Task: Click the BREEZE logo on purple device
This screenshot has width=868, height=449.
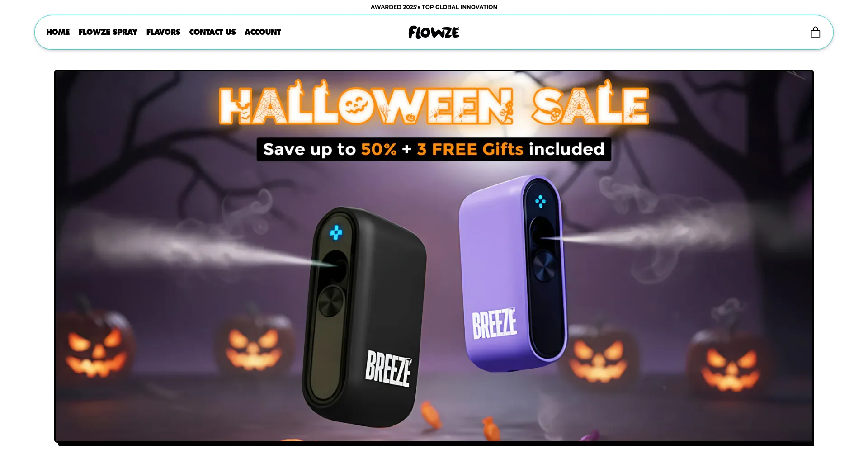Action: tap(495, 323)
